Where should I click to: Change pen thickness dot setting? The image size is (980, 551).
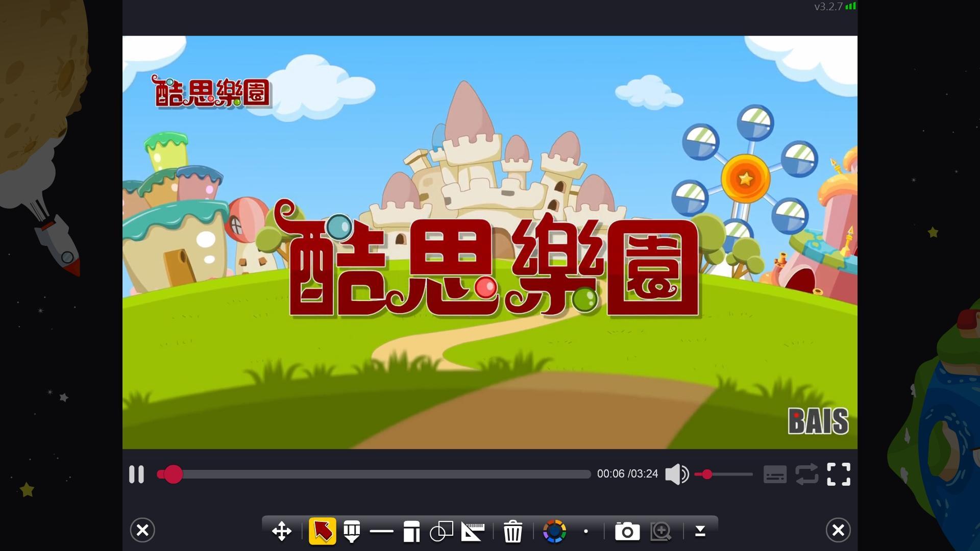point(586,531)
